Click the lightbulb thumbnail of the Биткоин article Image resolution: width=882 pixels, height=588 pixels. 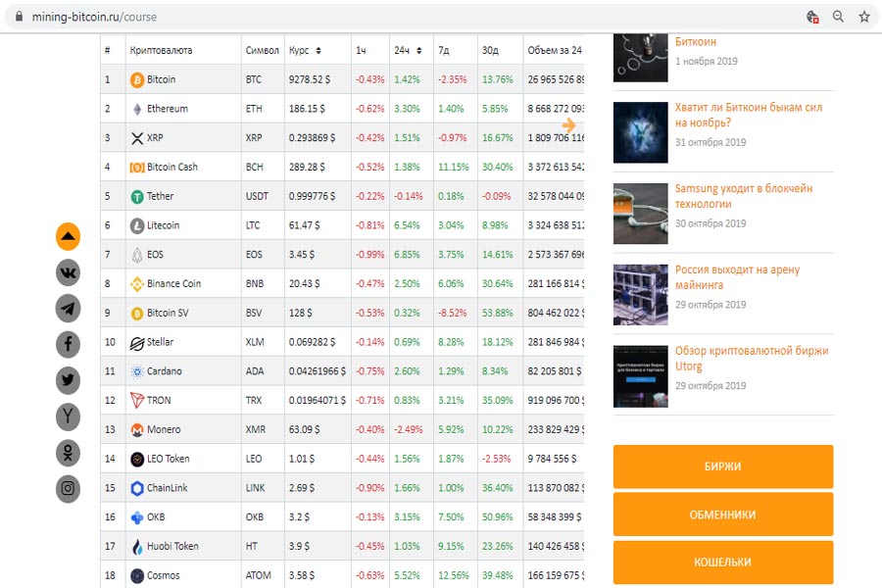[641, 58]
